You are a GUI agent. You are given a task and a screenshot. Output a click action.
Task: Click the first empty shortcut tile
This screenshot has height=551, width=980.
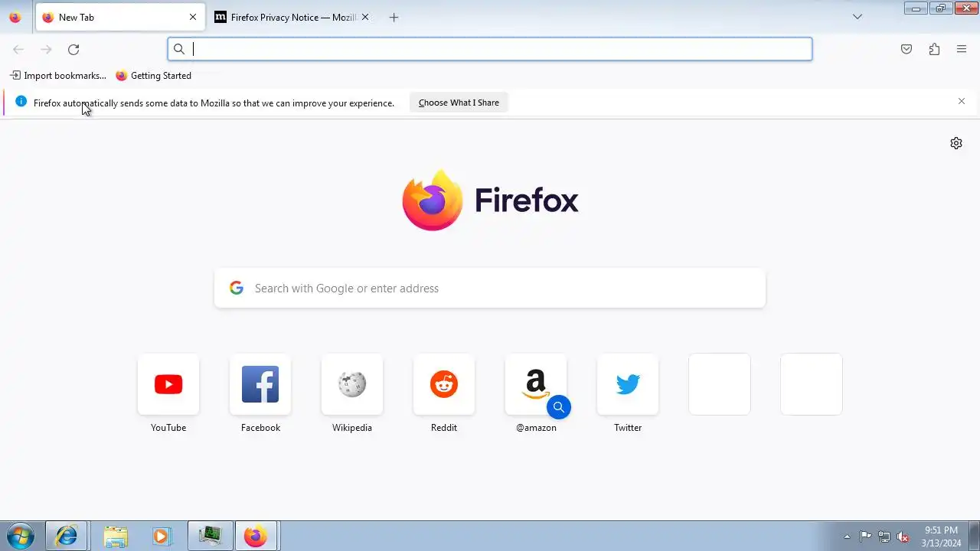(720, 384)
